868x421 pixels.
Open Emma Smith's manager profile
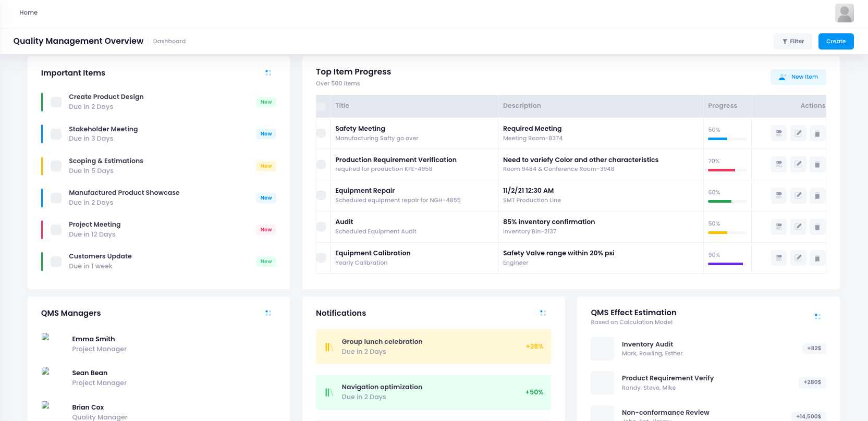click(93, 339)
